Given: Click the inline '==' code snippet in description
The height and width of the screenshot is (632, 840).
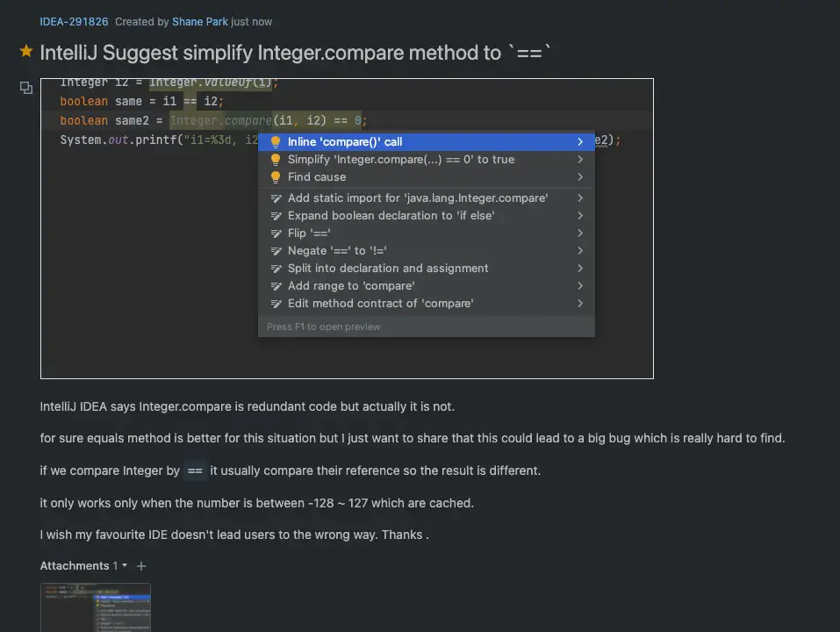Looking at the screenshot, I should coord(195,470).
